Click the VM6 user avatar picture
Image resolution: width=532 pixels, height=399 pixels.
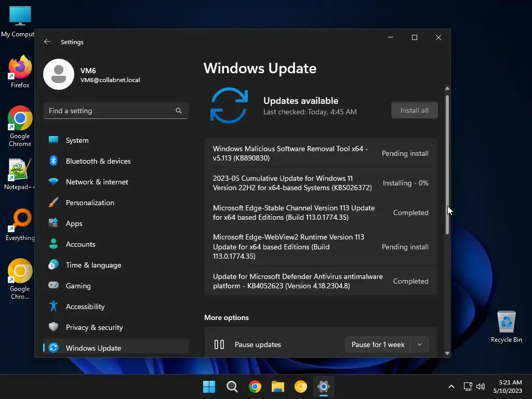coord(59,74)
